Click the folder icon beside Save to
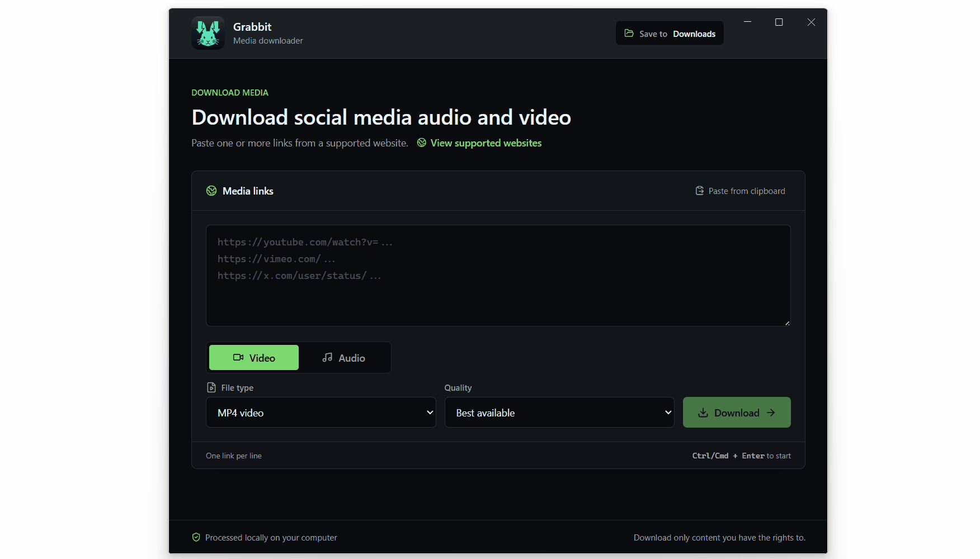Image resolution: width=980 pixels, height=559 pixels. (629, 34)
